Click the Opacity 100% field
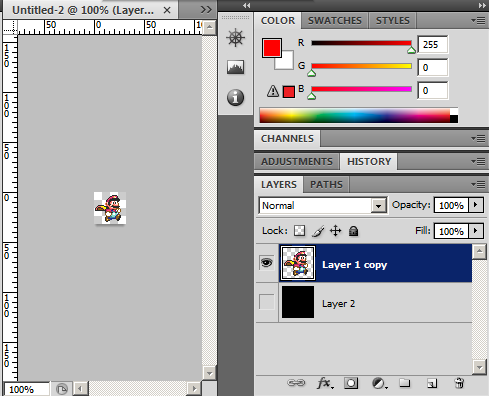 [x=451, y=205]
